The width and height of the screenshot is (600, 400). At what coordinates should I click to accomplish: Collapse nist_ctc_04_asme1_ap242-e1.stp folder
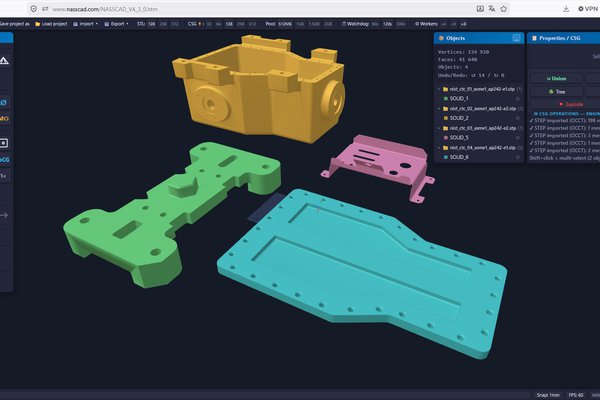[439, 148]
